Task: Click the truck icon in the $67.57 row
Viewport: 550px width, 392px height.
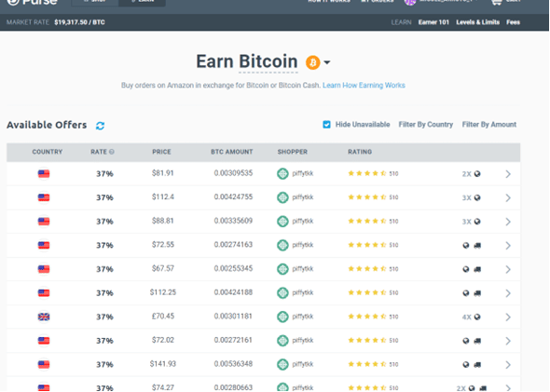Action: click(477, 269)
